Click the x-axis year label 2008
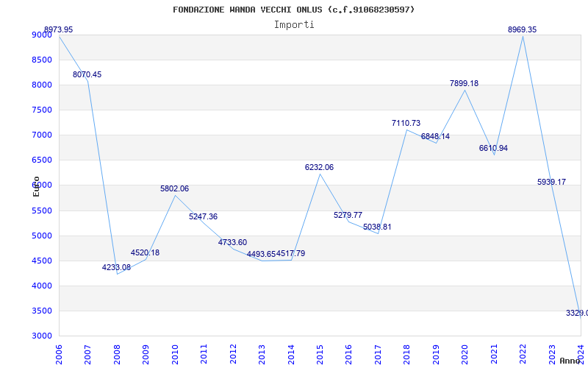Screen dimensions: 588x368 [x=117, y=355]
